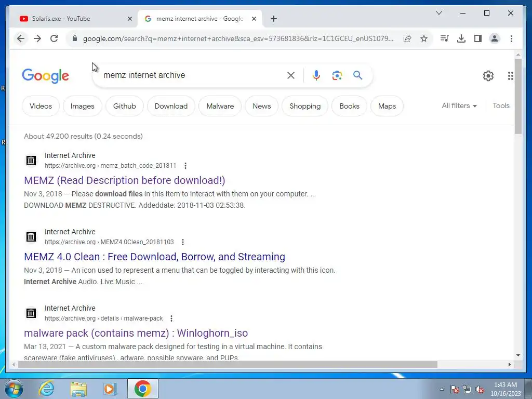Go back using the browser back arrow

tap(21, 38)
